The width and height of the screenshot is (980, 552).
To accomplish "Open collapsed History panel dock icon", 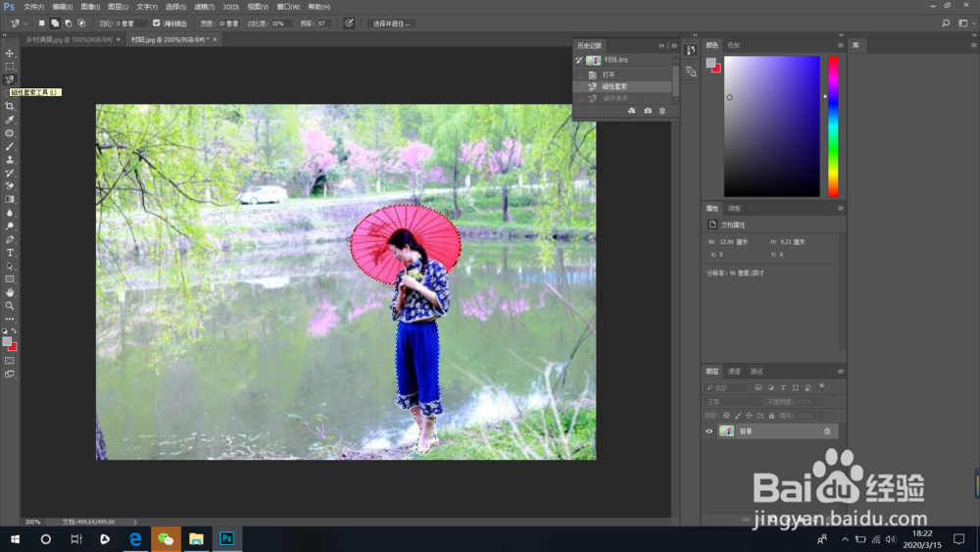I will coord(691,51).
